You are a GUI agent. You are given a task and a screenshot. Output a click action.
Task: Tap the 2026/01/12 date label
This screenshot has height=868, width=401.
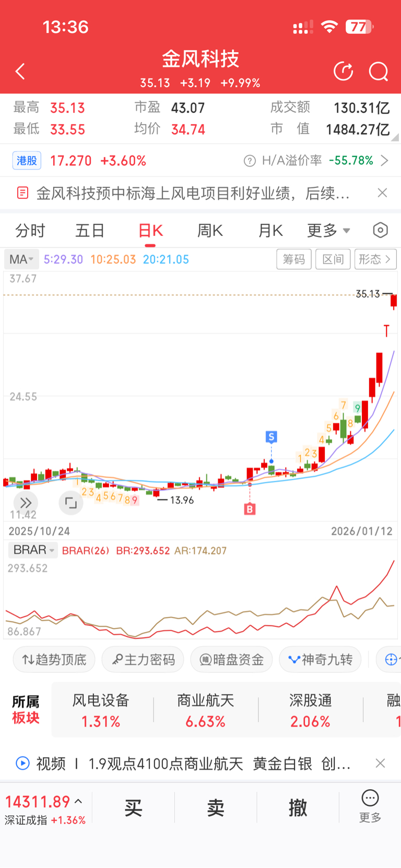coord(362,531)
